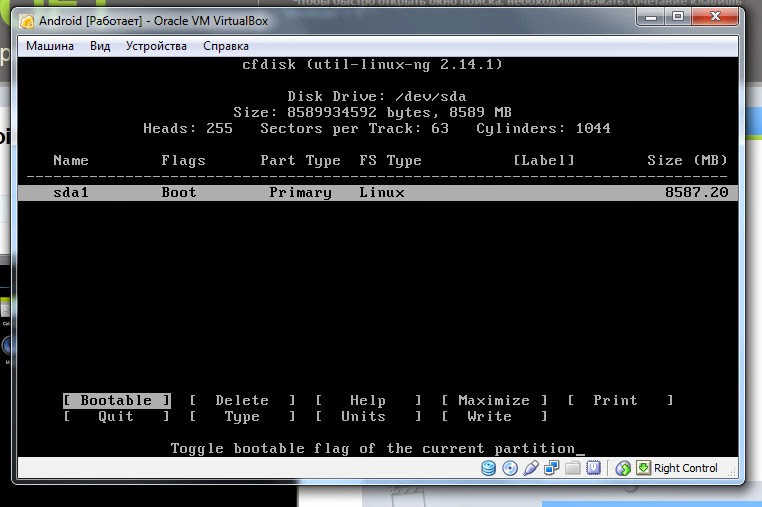Image resolution: width=762 pixels, height=507 pixels.
Task: Click the disk size in bytes line
Action: tap(372, 112)
